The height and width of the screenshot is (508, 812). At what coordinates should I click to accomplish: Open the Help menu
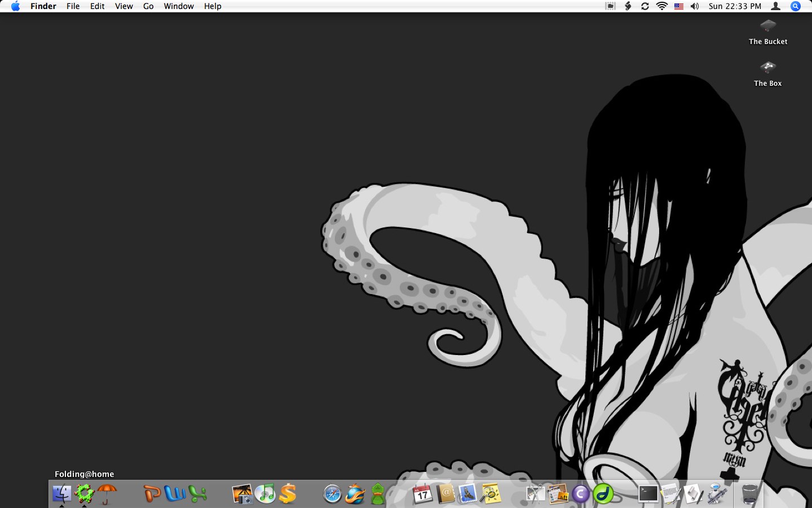213,6
